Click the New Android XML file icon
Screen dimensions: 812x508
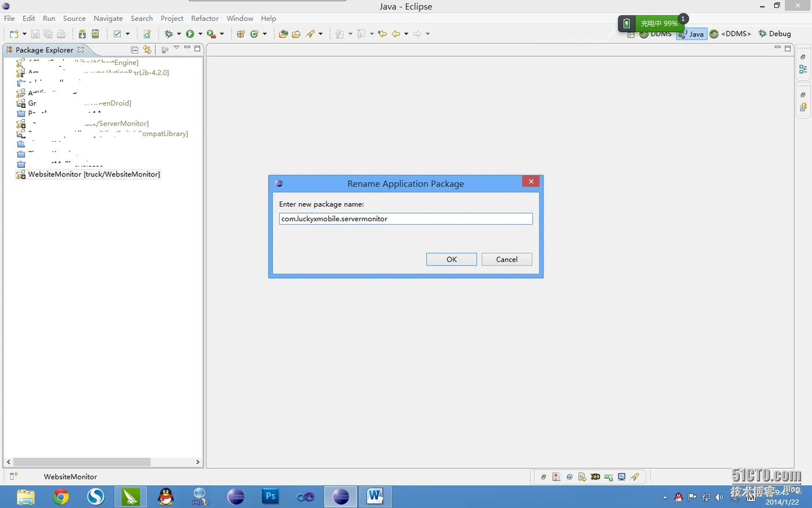point(147,34)
